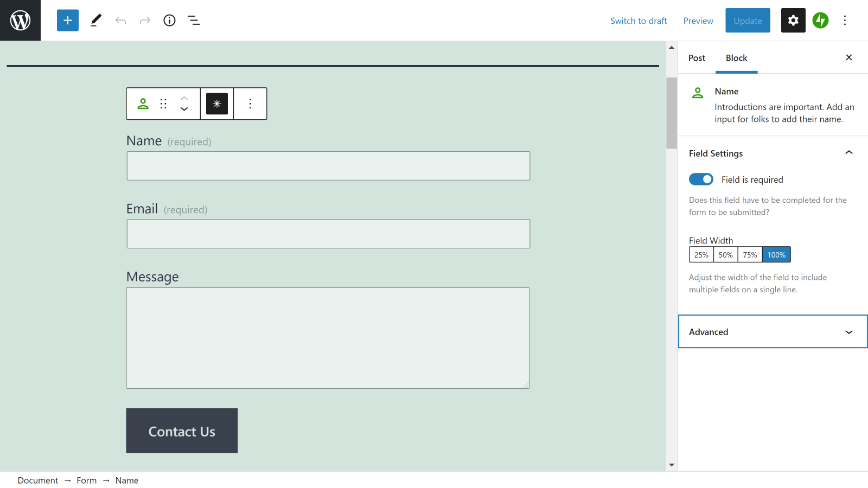The height and width of the screenshot is (488, 868).
Task: Set field width to 25%
Action: (x=701, y=255)
